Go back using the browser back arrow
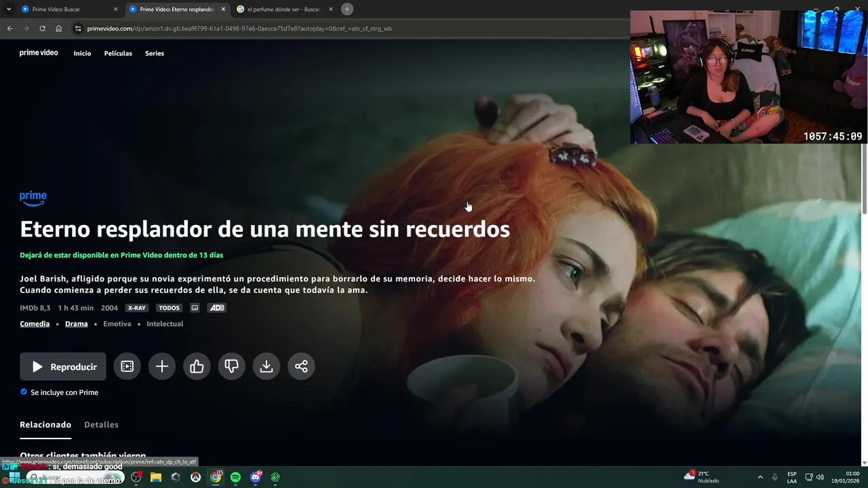The width and height of the screenshot is (868, 488). [x=9, y=28]
